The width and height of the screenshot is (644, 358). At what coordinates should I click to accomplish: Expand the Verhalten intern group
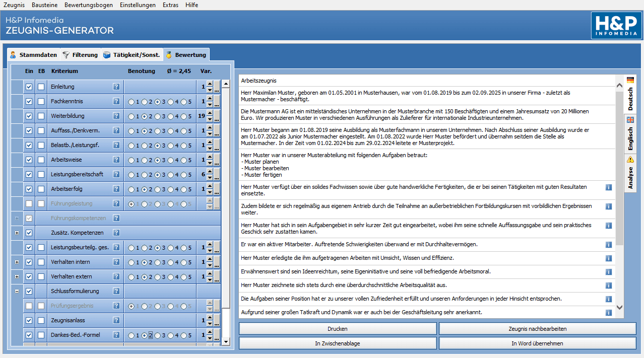[17, 262]
